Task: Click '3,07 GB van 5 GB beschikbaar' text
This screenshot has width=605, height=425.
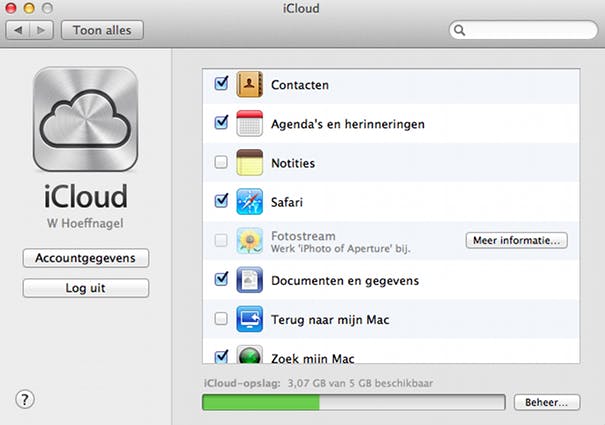Action: coord(360,383)
